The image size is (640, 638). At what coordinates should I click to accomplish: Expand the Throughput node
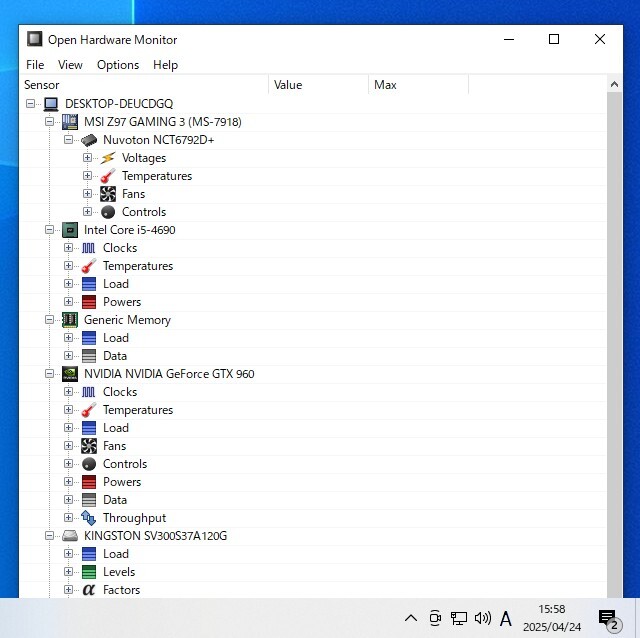(x=69, y=518)
